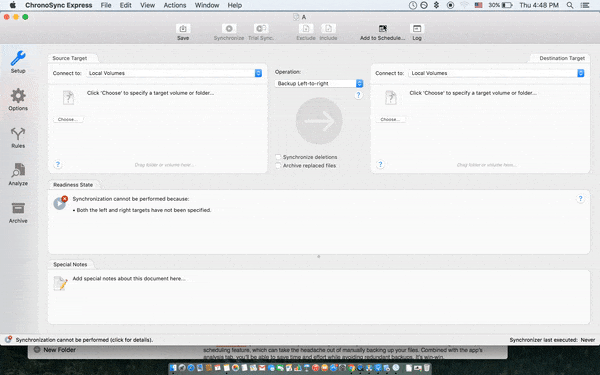Select the Special Notes tab

70,264
